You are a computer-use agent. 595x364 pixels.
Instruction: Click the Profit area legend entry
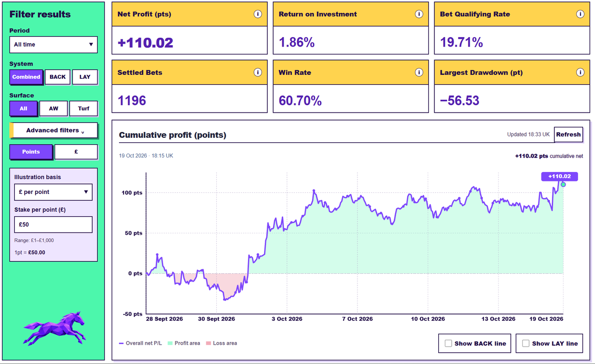(x=184, y=343)
